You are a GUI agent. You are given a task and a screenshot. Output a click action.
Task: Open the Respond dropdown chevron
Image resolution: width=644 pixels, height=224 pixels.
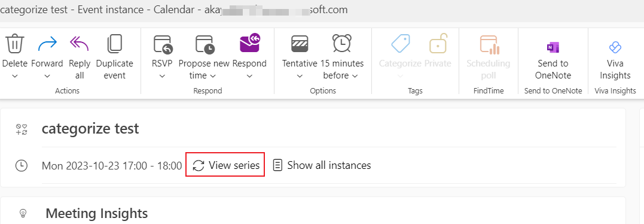point(250,76)
